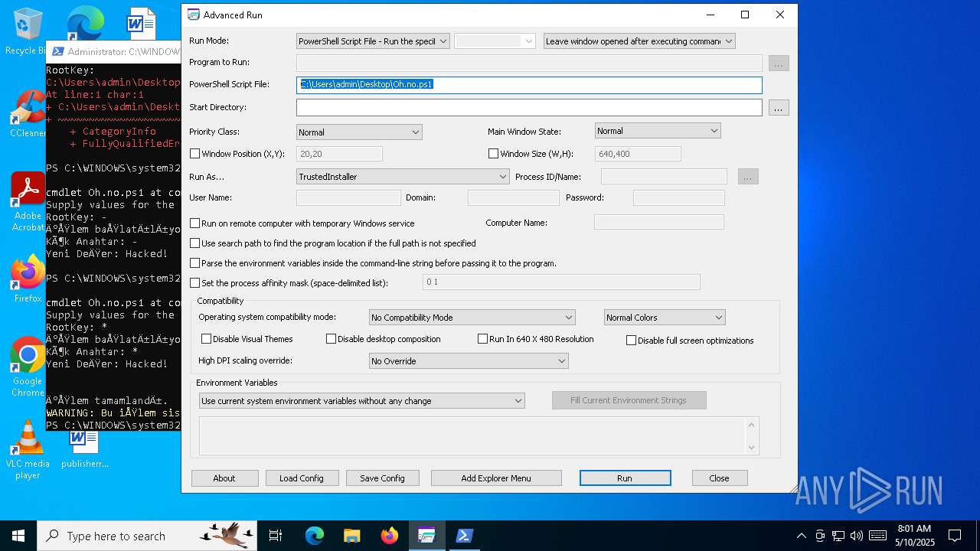The image size is (980, 551).
Task: Open the Run As TrustedInstaller dropdown
Action: [403, 177]
